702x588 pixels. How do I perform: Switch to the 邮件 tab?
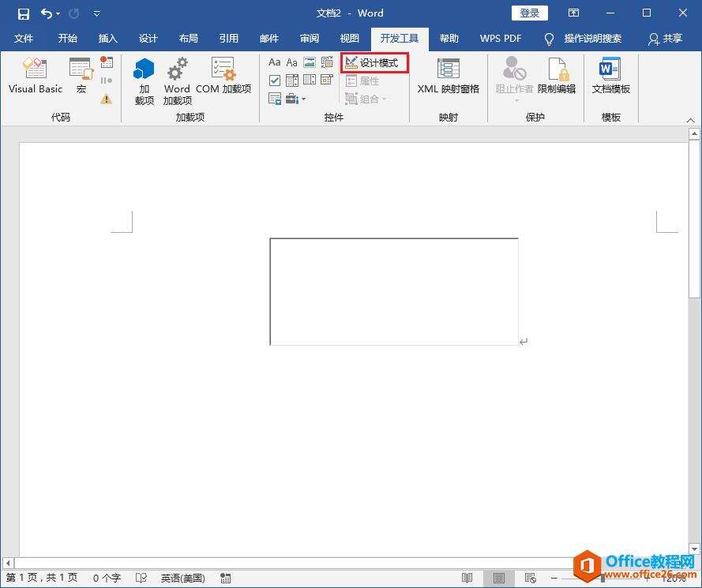(x=268, y=39)
